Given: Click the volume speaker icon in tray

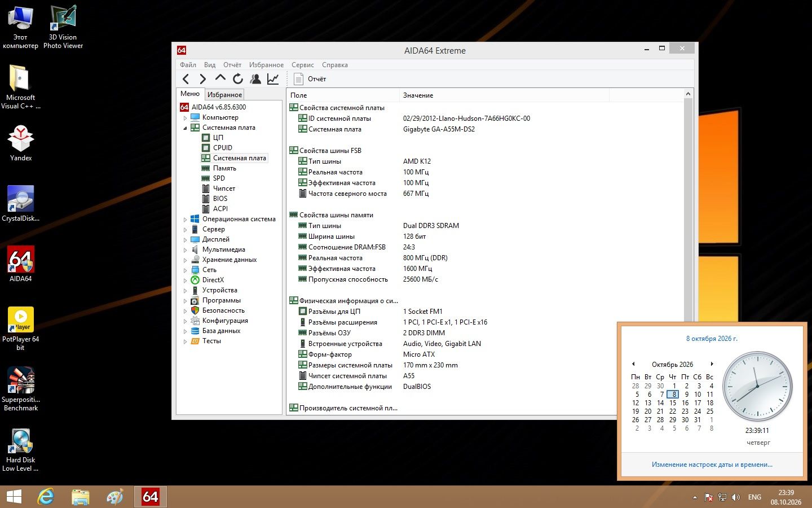Looking at the screenshot, I should 735,497.
